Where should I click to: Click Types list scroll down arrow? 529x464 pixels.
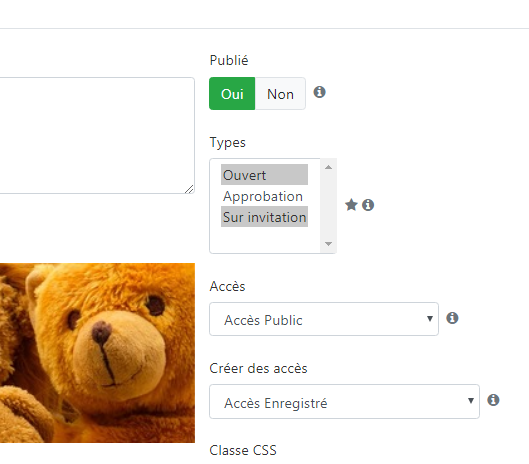(x=328, y=244)
